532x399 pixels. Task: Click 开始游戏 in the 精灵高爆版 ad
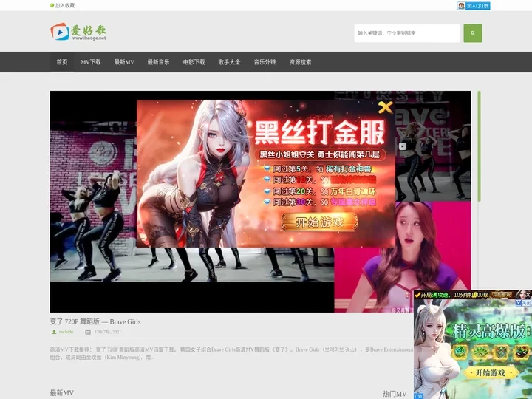click(490, 373)
